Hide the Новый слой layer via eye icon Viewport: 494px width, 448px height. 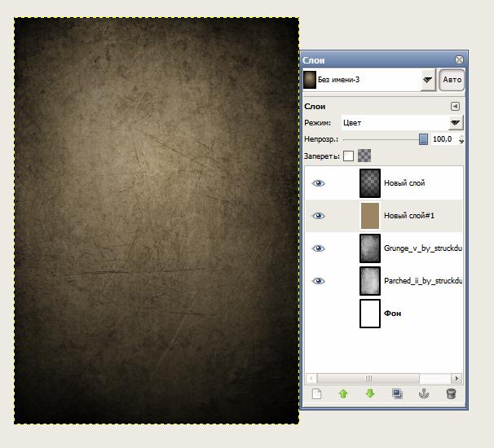(318, 183)
